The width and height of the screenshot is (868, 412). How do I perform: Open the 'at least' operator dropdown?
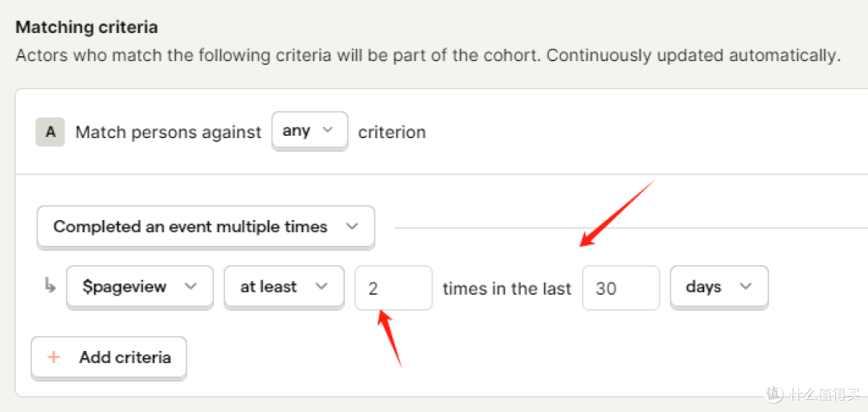point(285,287)
